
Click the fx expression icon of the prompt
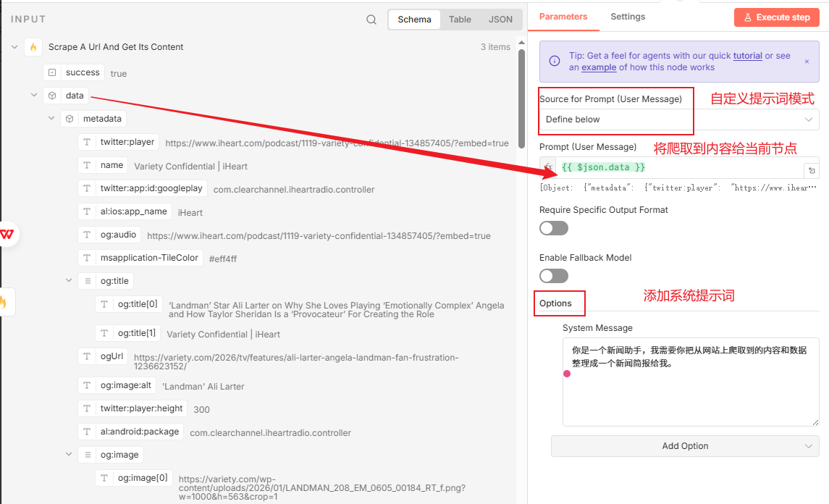point(548,167)
